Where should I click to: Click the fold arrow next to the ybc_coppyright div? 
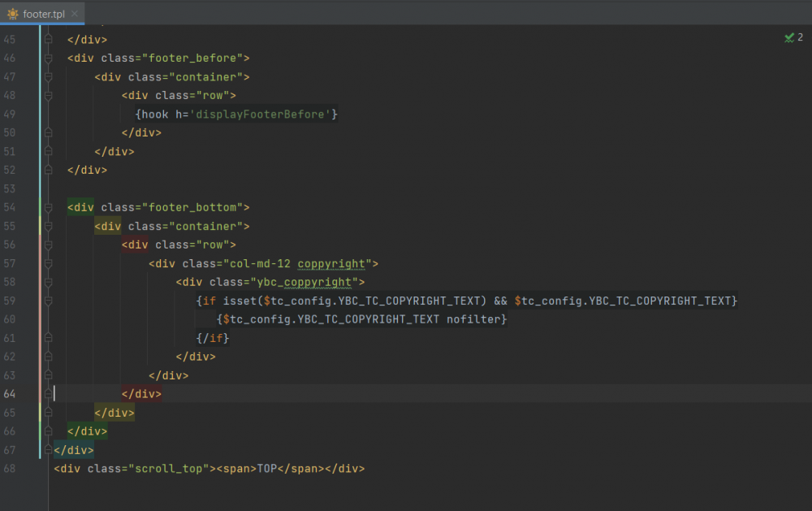[48, 282]
